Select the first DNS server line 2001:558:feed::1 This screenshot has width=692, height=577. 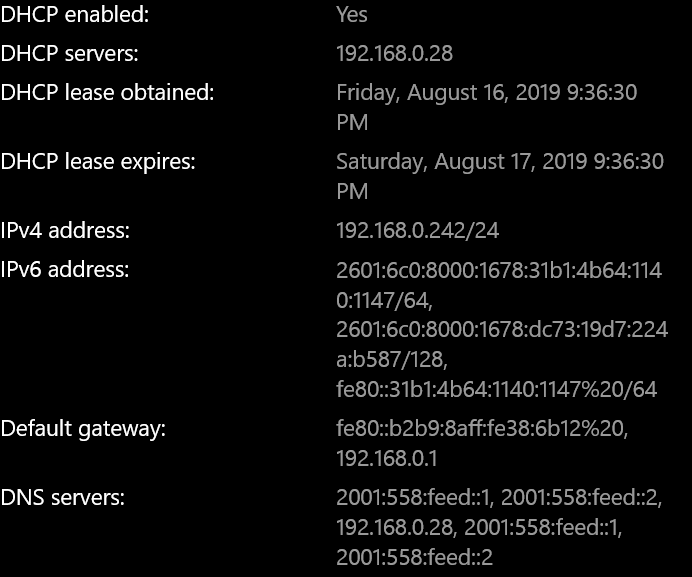coord(414,498)
